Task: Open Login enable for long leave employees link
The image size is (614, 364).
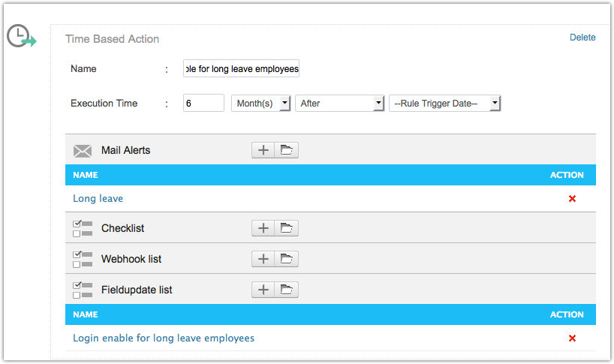Action: (x=164, y=338)
